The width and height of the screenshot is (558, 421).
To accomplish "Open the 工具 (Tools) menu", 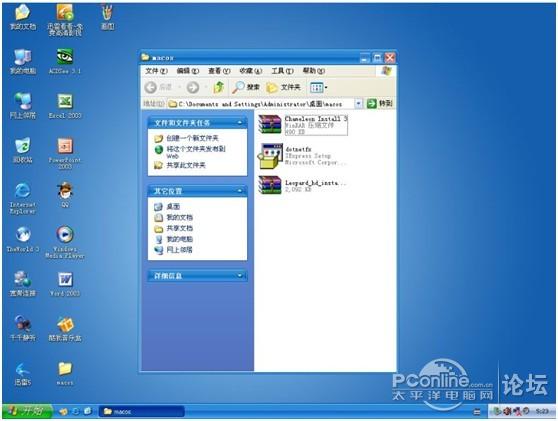I will [282, 71].
